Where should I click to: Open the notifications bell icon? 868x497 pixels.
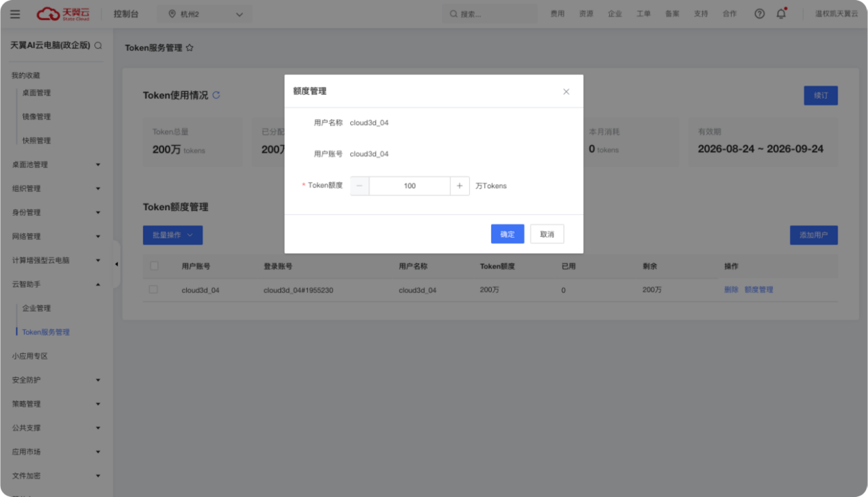[x=781, y=14]
